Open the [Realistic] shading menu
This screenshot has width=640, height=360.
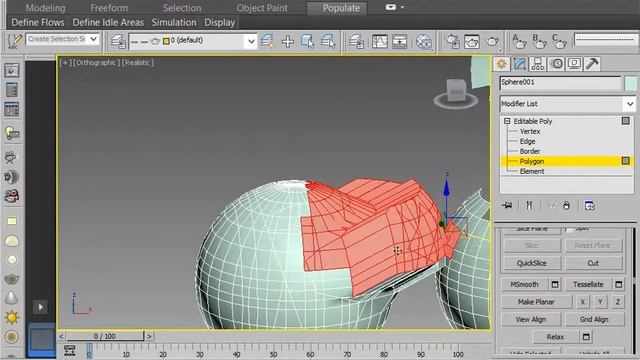[x=138, y=62]
